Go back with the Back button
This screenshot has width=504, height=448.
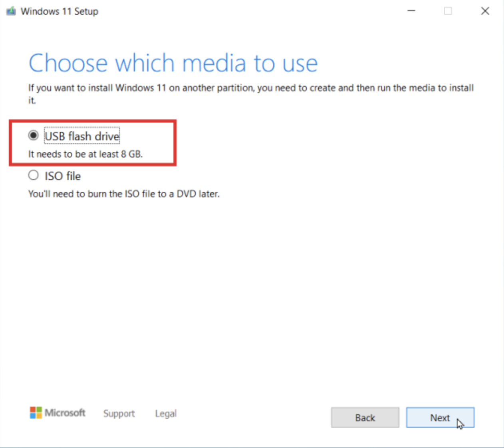click(x=365, y=418)
